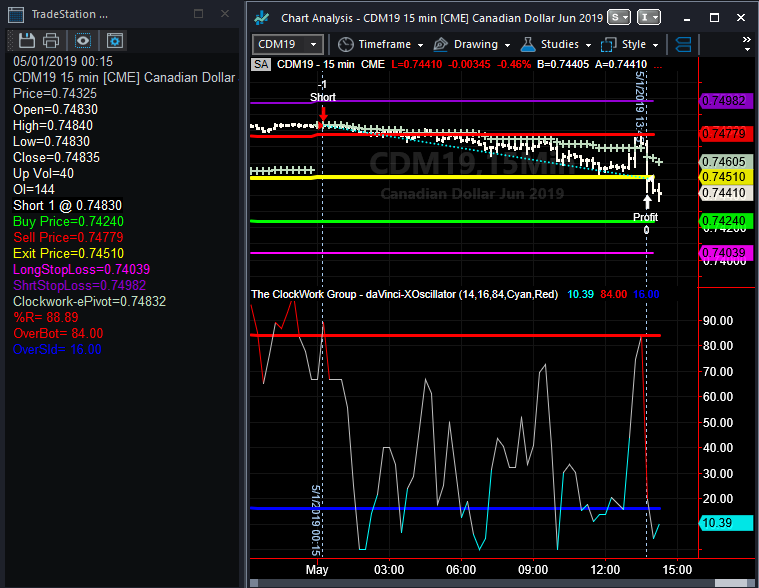Click the red Short entry arrow on chart
This screenshot has height=588, width=759.
click(x=323, y=114)
